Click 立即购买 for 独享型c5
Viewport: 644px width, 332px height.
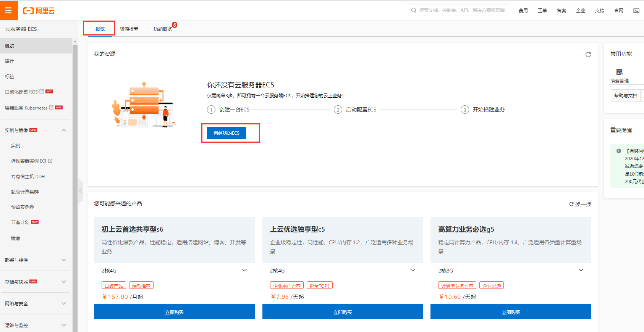[x=343, y=311]
